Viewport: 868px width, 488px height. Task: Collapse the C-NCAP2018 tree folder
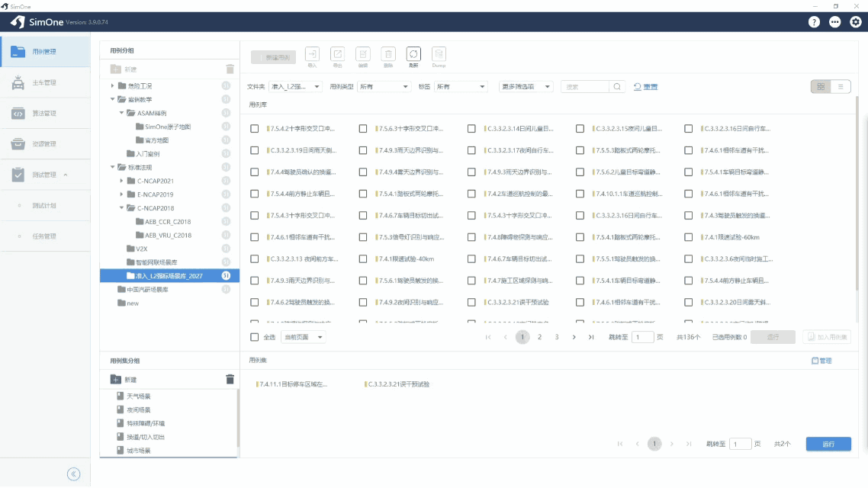click(122, 208)
